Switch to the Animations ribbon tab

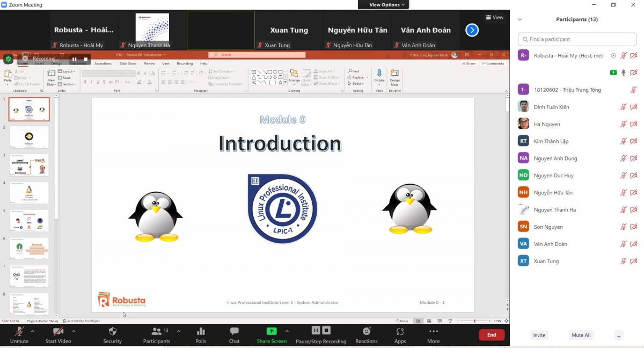point(103,63)
